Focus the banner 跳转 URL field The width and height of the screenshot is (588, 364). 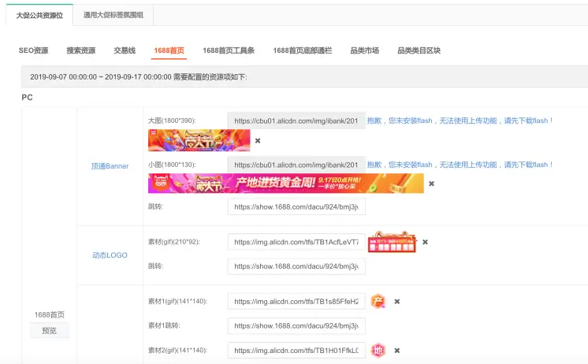pyautogui.click(x=296, y=207)
